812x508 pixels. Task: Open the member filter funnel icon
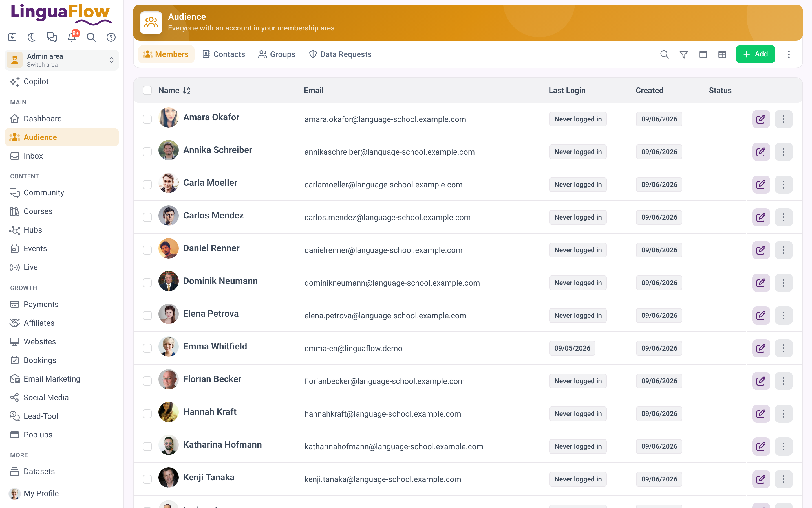pos(684,54)
